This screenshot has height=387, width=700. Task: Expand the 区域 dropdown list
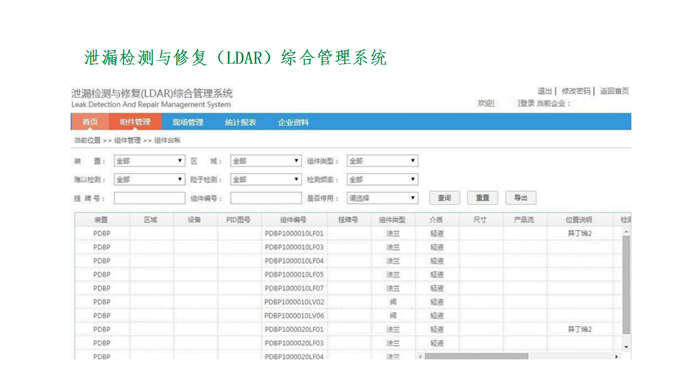[x=266, y=161]
